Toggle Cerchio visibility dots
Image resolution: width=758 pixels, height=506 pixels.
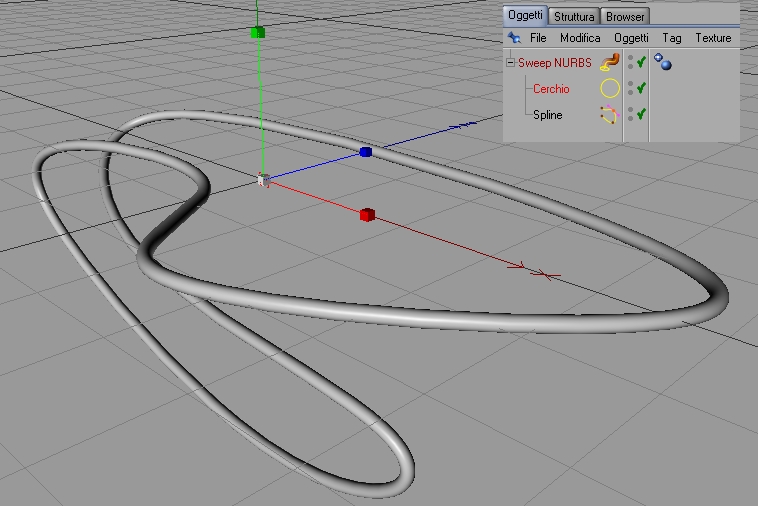[x=630, y=88]
